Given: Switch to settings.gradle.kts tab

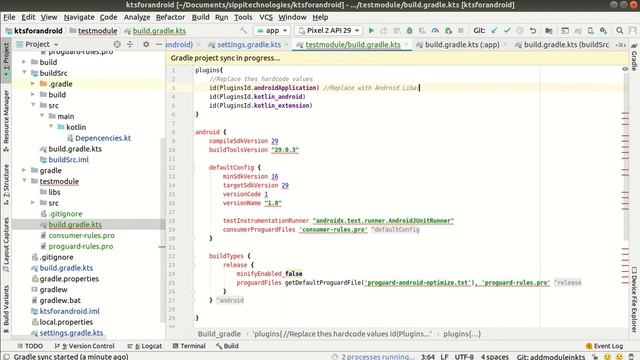Looking at the screenshot, I should pos(249,44).
